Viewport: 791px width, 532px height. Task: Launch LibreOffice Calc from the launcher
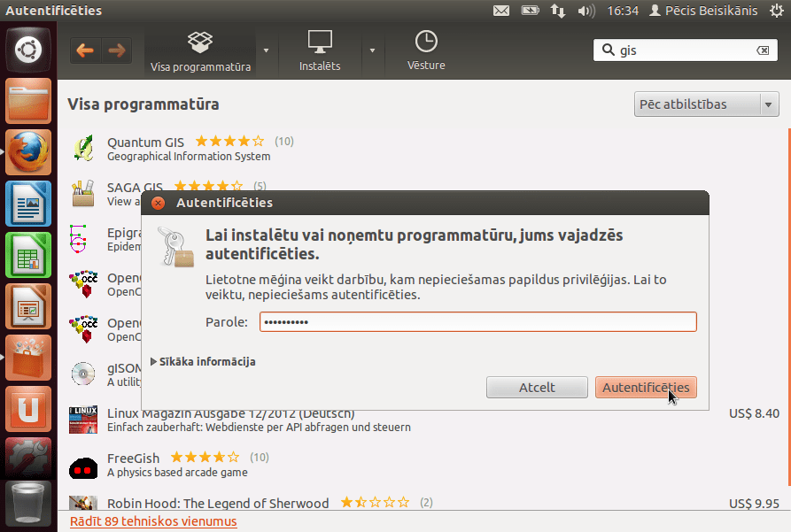pyautogui.click(x=28, y=255)
